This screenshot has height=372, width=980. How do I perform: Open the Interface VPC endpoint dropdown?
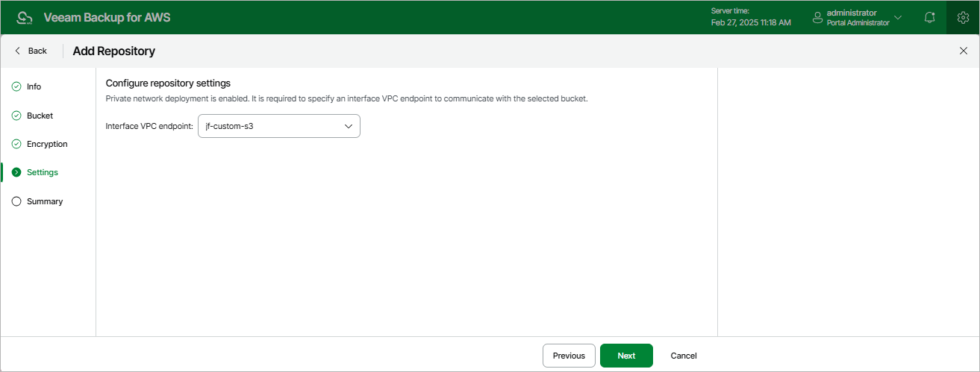coord(279,126)
